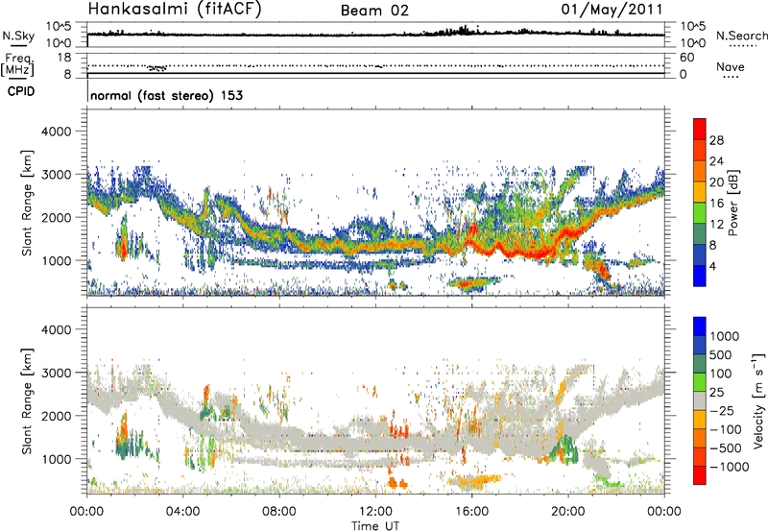Image resolution: width=768 pixels, height=532 pixels.
Task: Click the '12' tick on Power colorbar
Action: pyautogui.click(x=716, y=225)
